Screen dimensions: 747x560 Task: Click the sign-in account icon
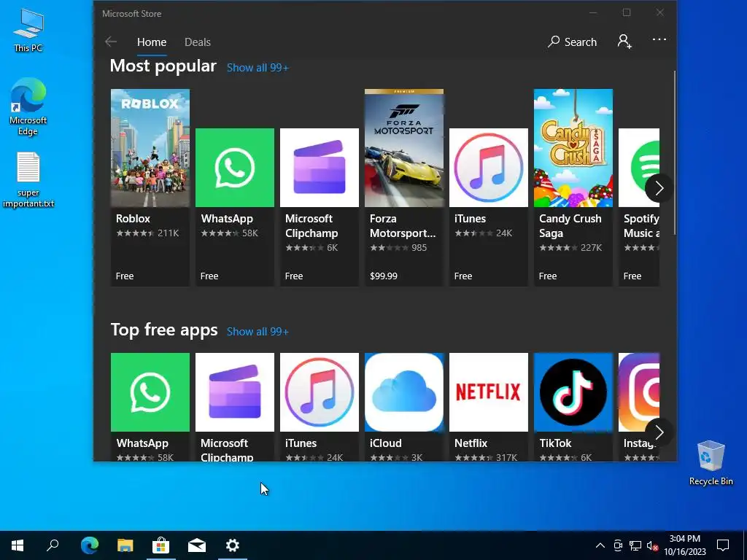(x=624, y=42)
